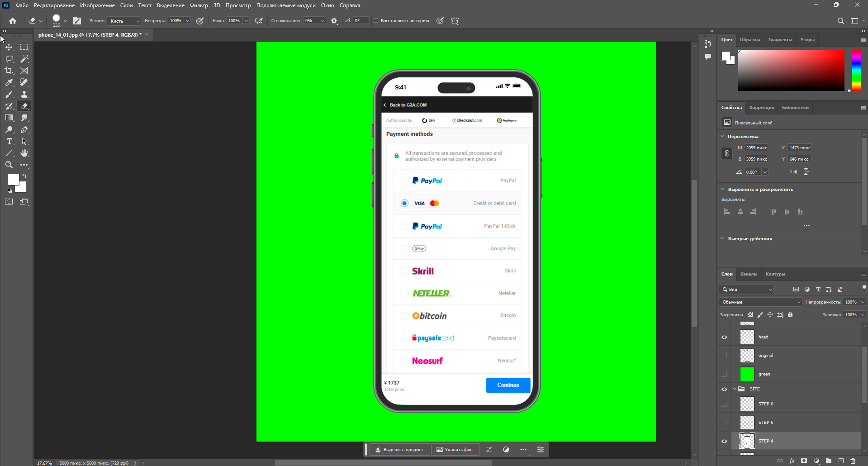
Task: Select the Zoom tool
Action: click(x=9, y=165)
